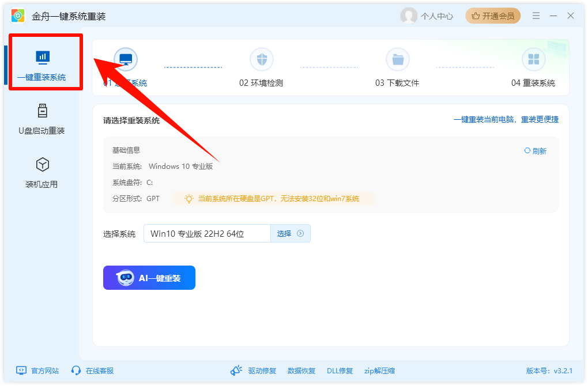Click the 刷新 refresh icon
588x386 pixels.
[x=527, y=151]
